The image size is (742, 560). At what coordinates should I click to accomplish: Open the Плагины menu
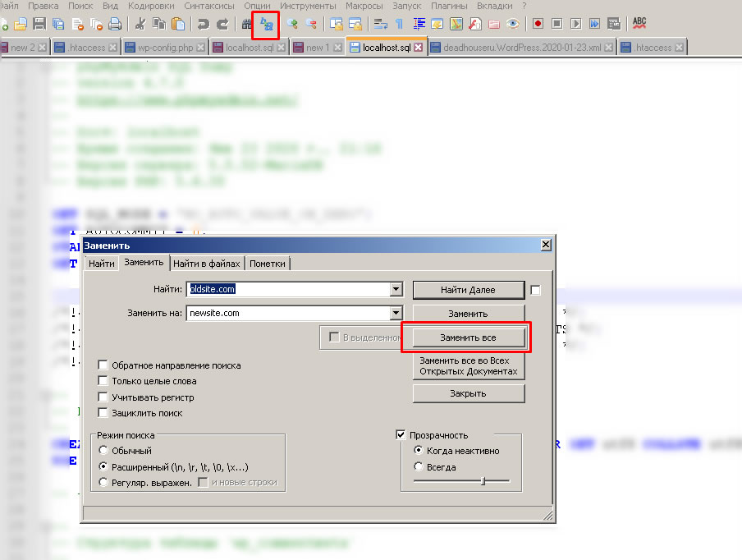point(449,6)
